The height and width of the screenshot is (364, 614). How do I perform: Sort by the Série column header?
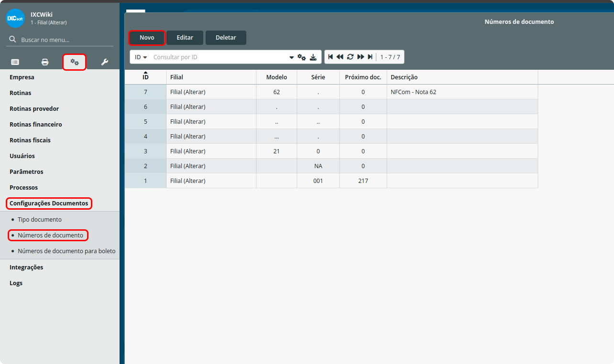318,77
